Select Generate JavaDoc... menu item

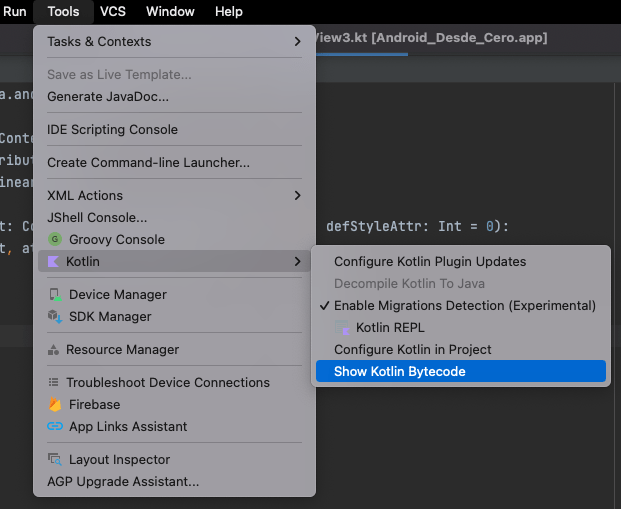pos(174,97)
